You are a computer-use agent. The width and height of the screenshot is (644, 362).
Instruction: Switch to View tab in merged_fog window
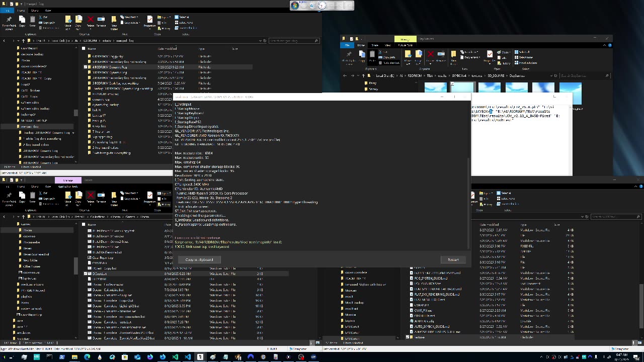click(48, 11)
